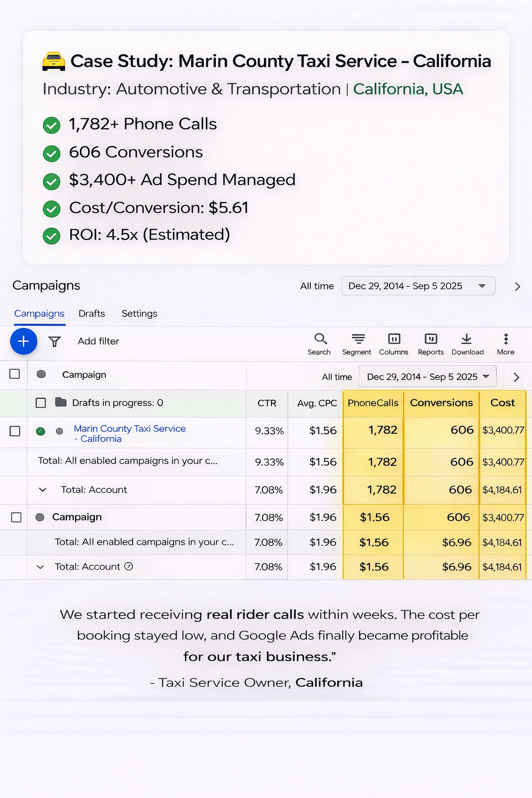The image size is (532, 798).
Task: Open the Segment options icon
Action: tap(358, 339)
